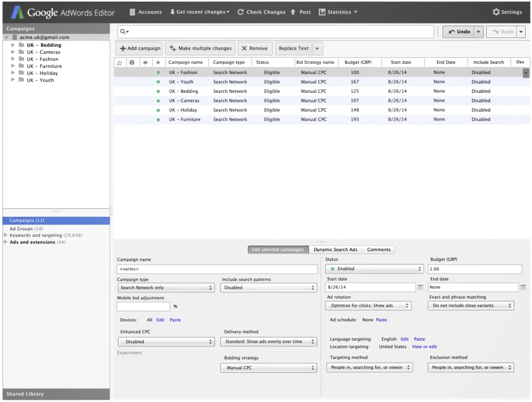This screenshot has height=402, width=532.
Task: Click Replace Text
Action: (294, 48)
